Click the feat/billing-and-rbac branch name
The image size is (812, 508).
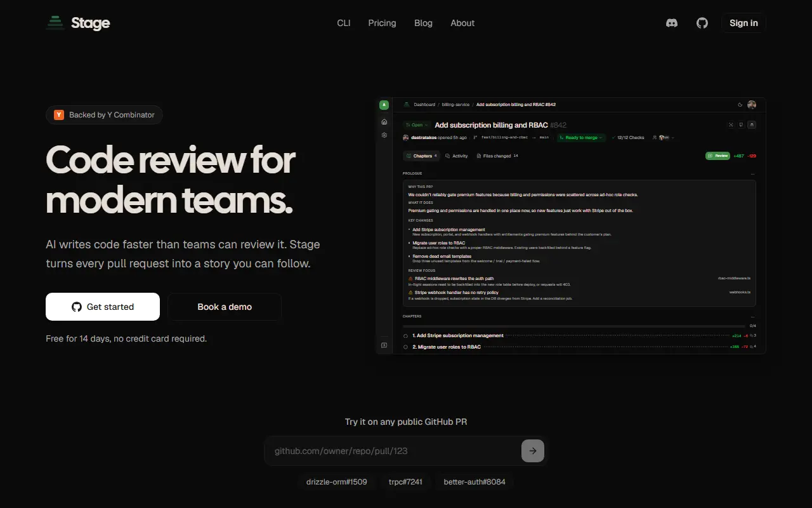(x=504, y=137)
